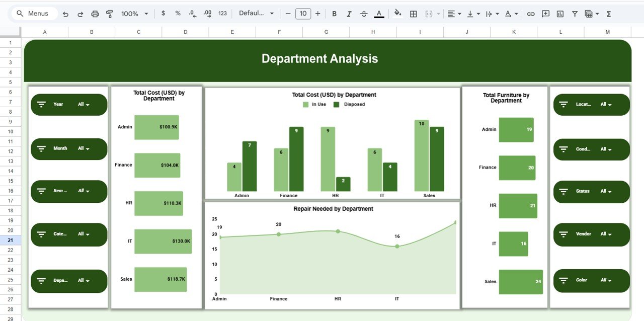This screenshot has height=321, width=644.
Task: Format selection as currency
Action: [163, 14]
